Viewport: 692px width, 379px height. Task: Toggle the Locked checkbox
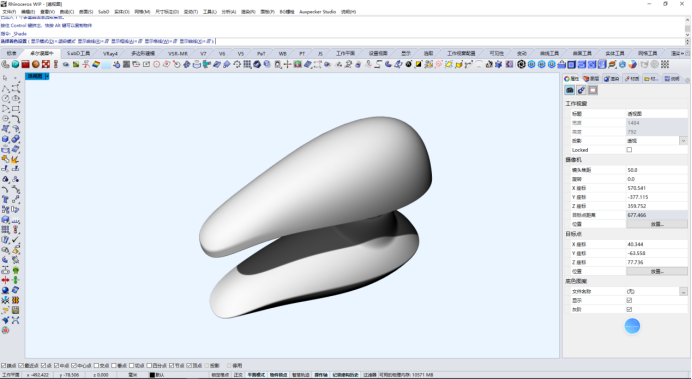click(x=629, y=150)
